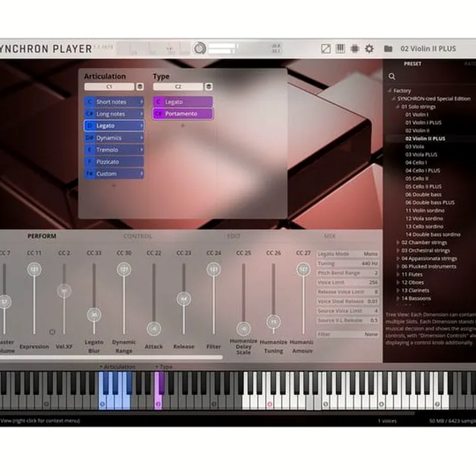Click the Vel.XF fader knob
This screenshot has width=476, height=476.
64,291
